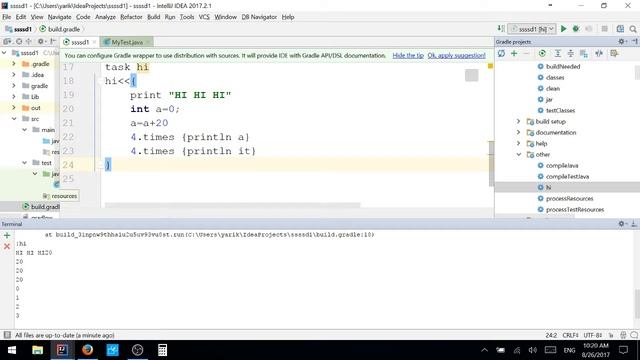The image size is (640, 360).
Task: Open Gradle settings icon in the toolbar
Action: coord(614,53)
